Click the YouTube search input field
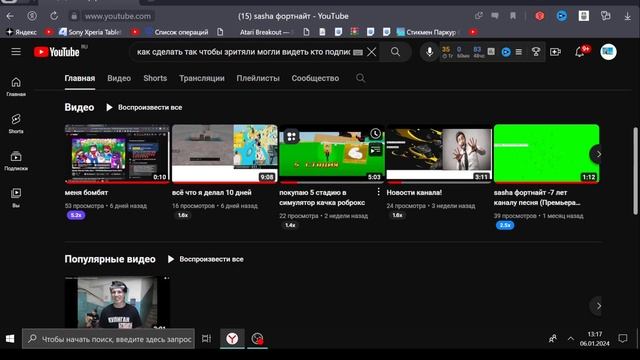Screen dimensions: 640x360 click(243, 52)
